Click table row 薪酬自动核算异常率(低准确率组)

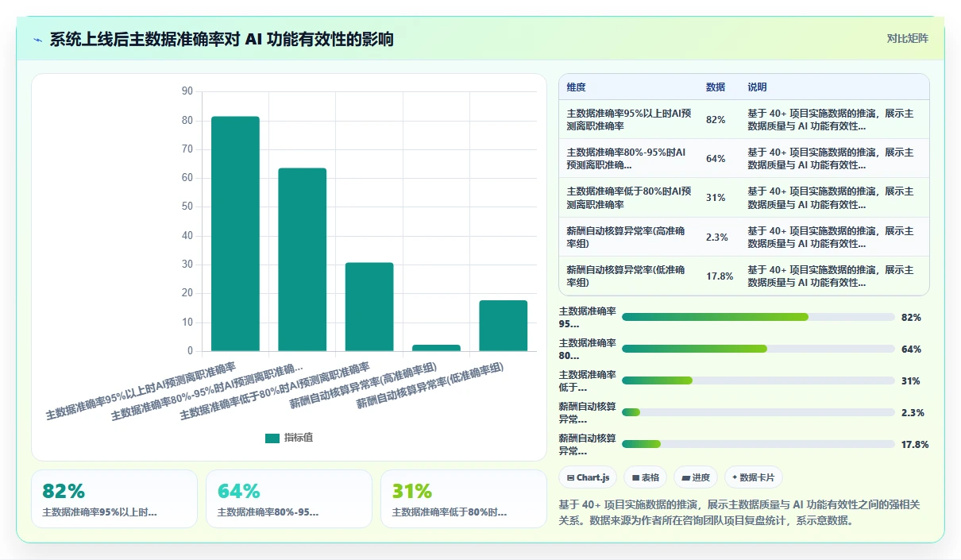tap(744, 276)
